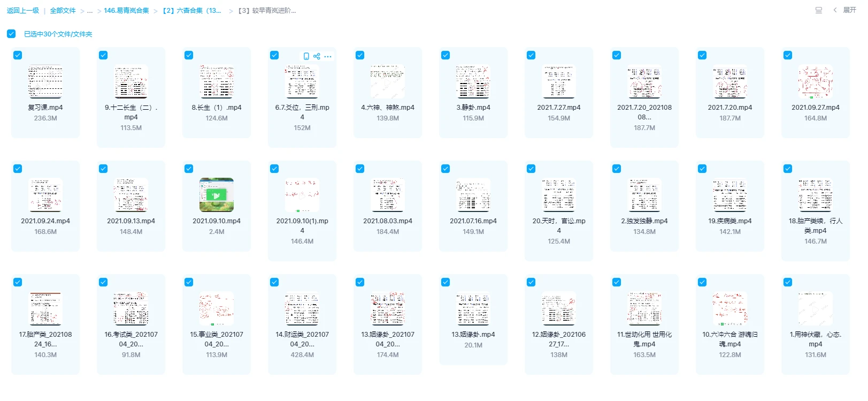Open the 2021.09.27.mp4 file thumbnail
The width and height of the screenshot is (868, 401).
click(x=815, y=81)
